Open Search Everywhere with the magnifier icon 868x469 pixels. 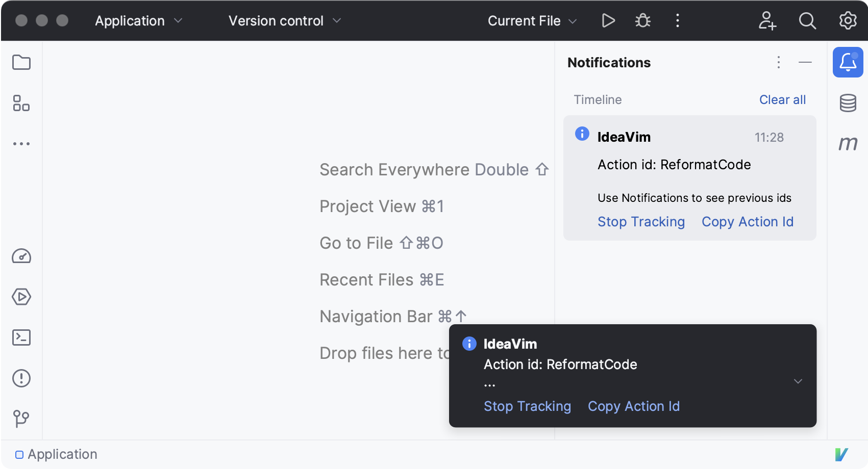coord(808,21)
